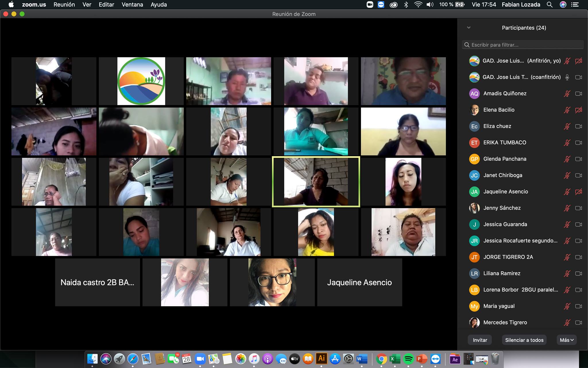Viewport: 588px width, 368px height.
Task: Open the Ventana menu
Action: 132,5
